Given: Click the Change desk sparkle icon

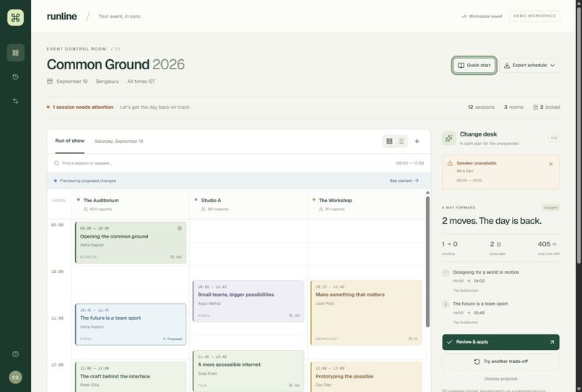Looking at the screenshot, I should tap(448, 138).
